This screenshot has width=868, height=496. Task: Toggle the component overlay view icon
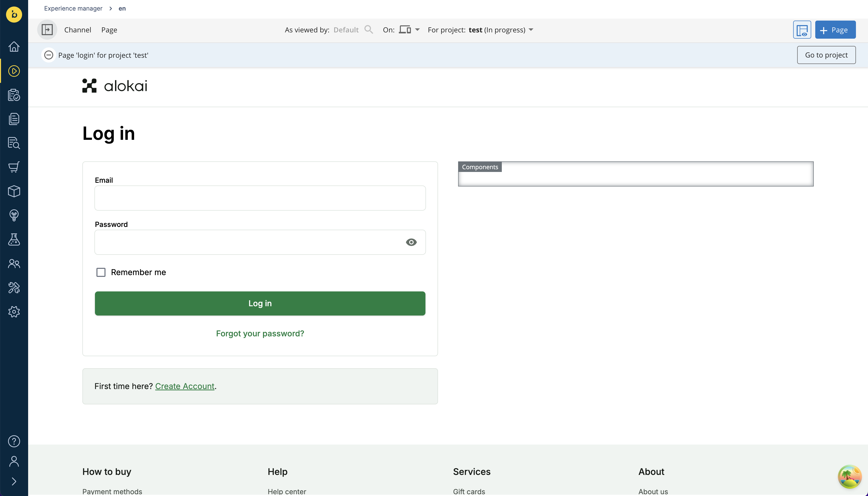tap(802, 30)
